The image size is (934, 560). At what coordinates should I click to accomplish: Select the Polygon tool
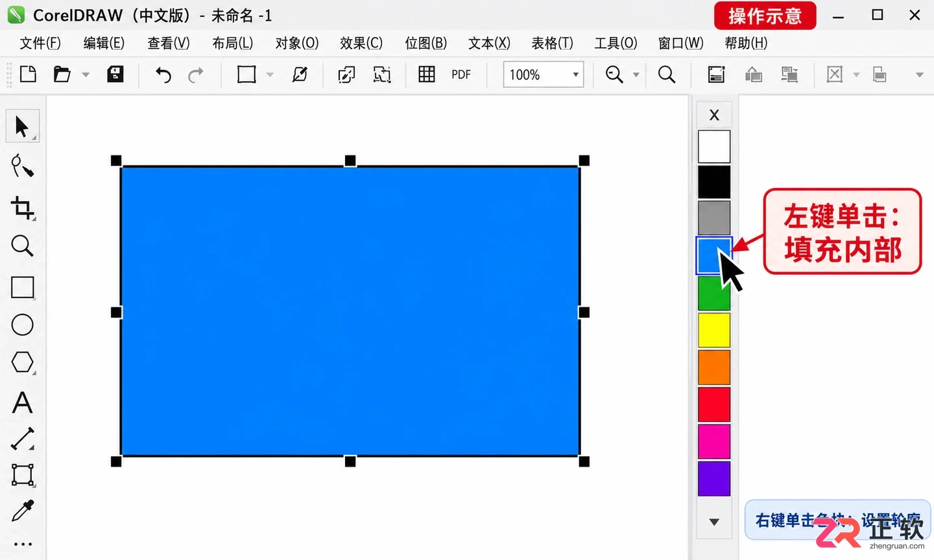23,362
